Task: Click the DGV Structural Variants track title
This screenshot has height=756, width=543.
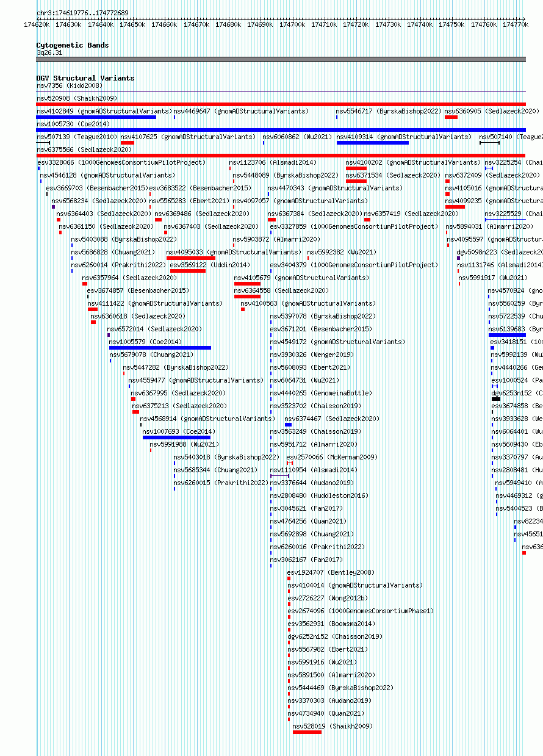Action: (85, 78)
